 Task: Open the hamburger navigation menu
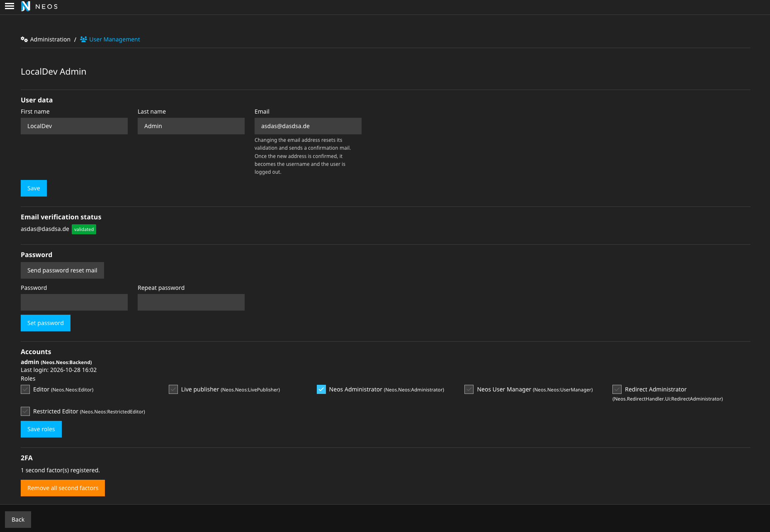(x=10, y=6)
